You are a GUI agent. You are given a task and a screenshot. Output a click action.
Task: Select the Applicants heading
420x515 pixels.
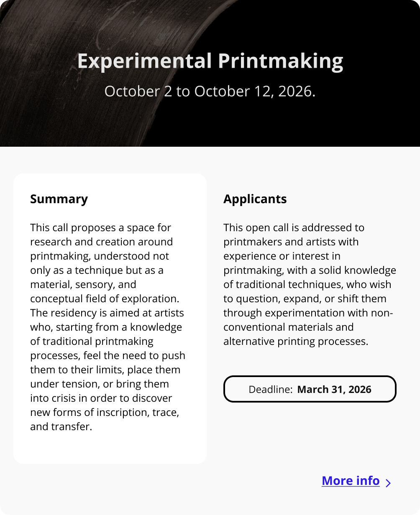pos(255,199)
